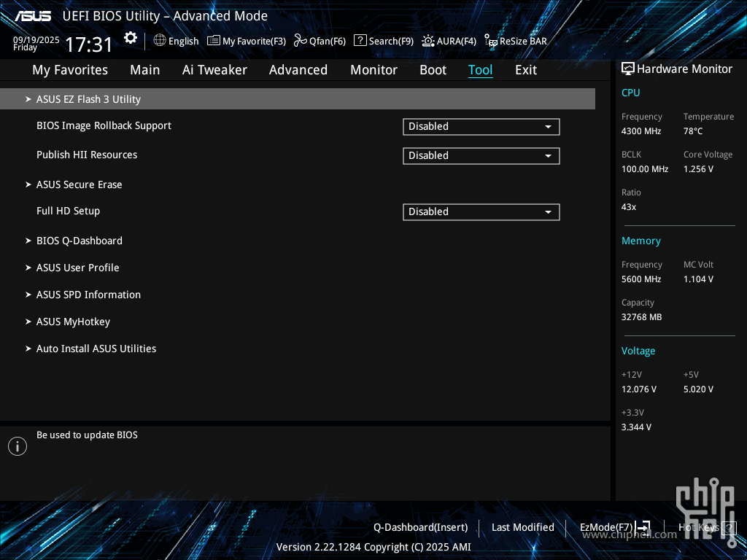Open Full HD Setup dropdown
The image size is (747, 560).
click(x=481, y=212)
